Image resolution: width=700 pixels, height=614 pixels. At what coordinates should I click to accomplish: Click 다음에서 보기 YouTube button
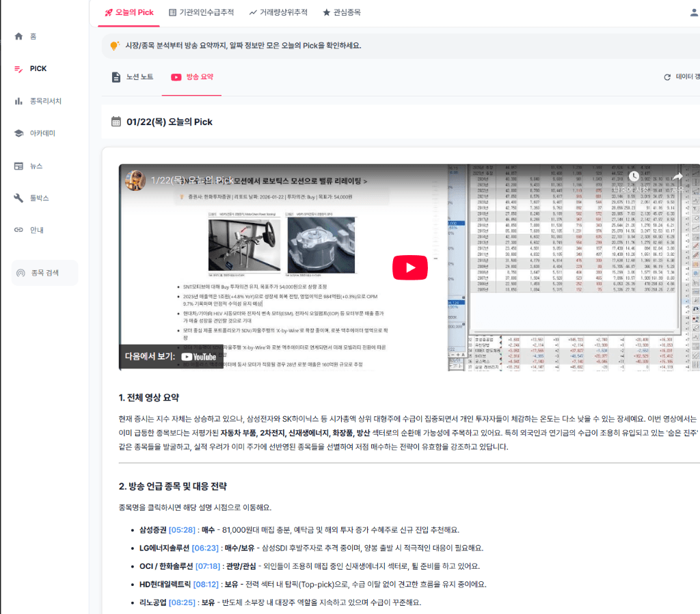pyautogui.click(x=171, y=356)
